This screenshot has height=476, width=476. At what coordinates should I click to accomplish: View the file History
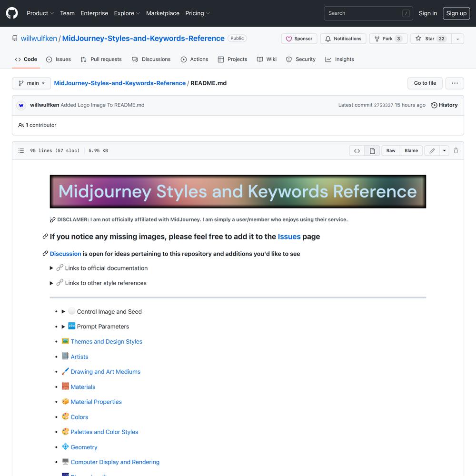(445, 105)
